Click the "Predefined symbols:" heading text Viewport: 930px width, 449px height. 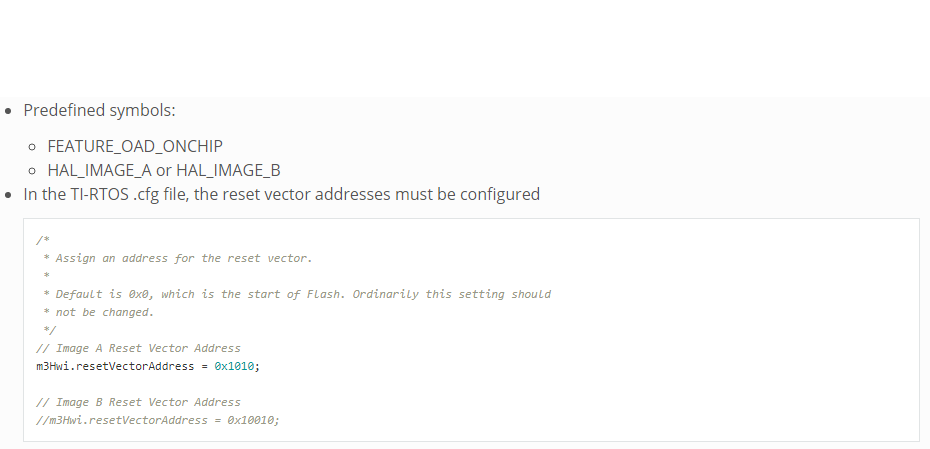point(99,110)
